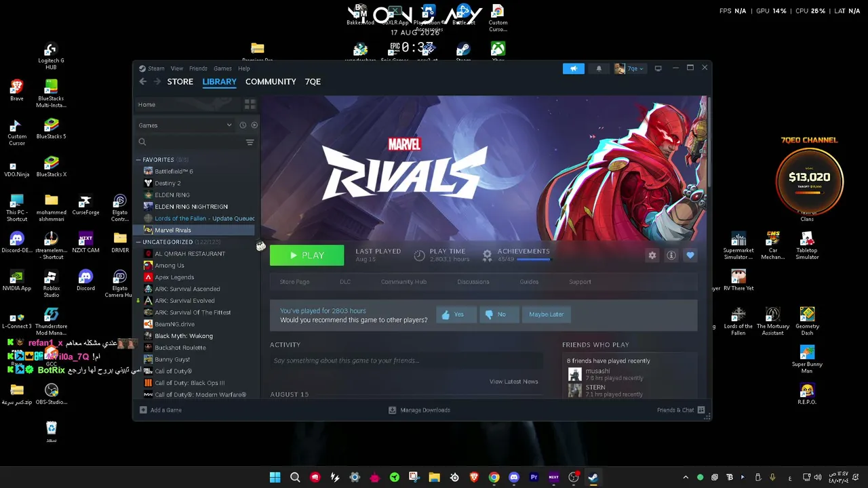The width and height of the screenshot is (868, 488).
Task: Open friend STERN's avatar
Action: click(574, 390)
